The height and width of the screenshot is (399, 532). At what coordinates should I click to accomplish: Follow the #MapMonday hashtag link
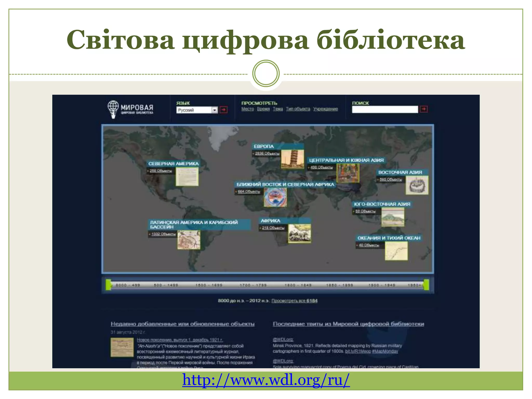click(385, 351)
